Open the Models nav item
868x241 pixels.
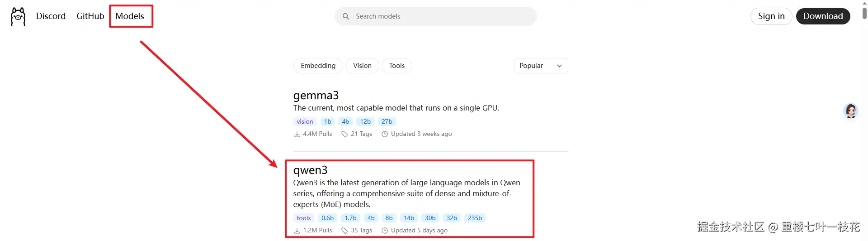tap(130, 16)
